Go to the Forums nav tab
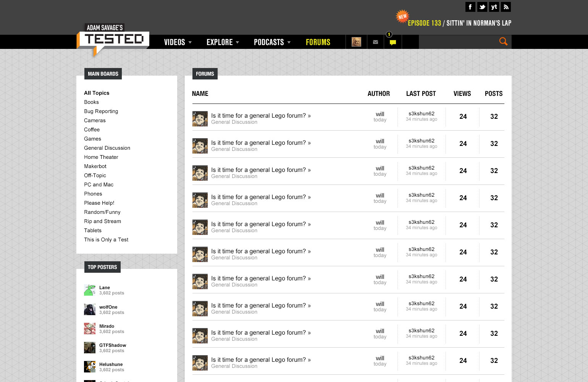This screenshot has height=382, width=588. (x=318, y=42)
